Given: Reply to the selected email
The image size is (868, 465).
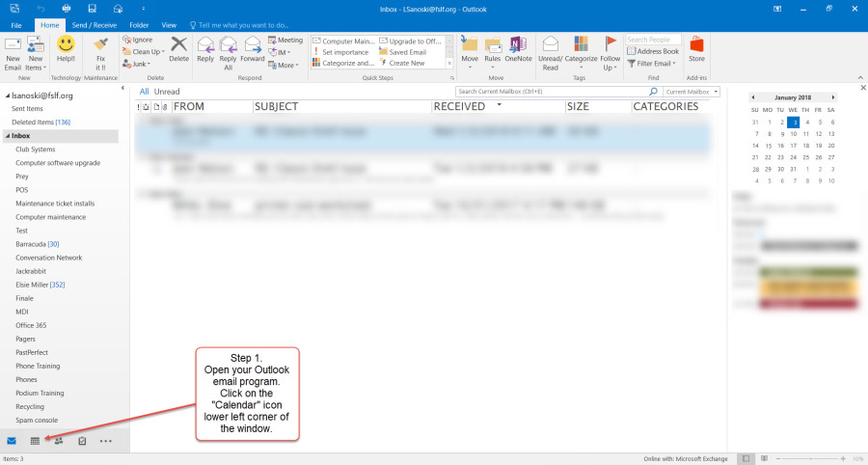Looking at the screenshot, I should pos(205,49).
